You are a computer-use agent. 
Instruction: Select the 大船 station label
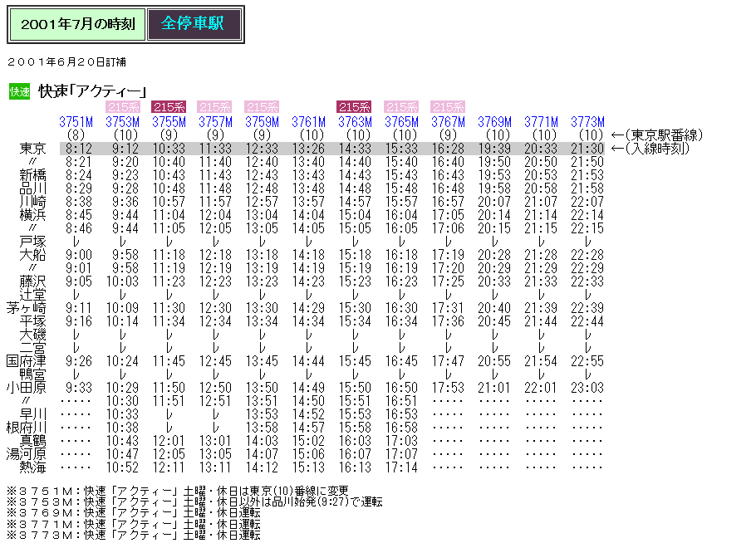click(x=32, y=254)
